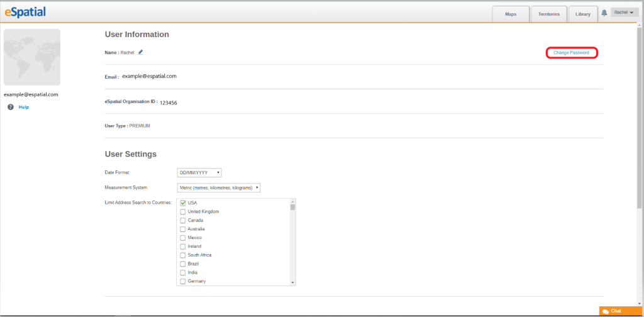This screenshot has height=317, width=644.
Task: Click the country list scrollbar down arrow
Action: (293, 283)
